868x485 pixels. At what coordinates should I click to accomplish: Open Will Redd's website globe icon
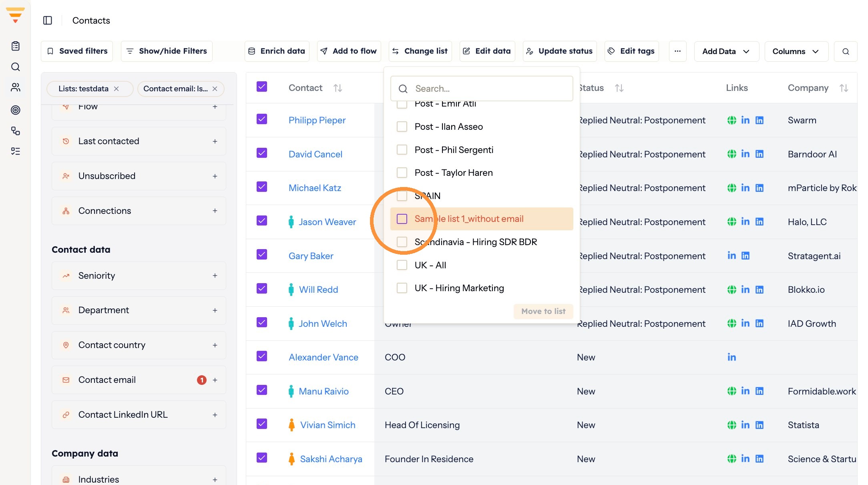tap(731, 290)
